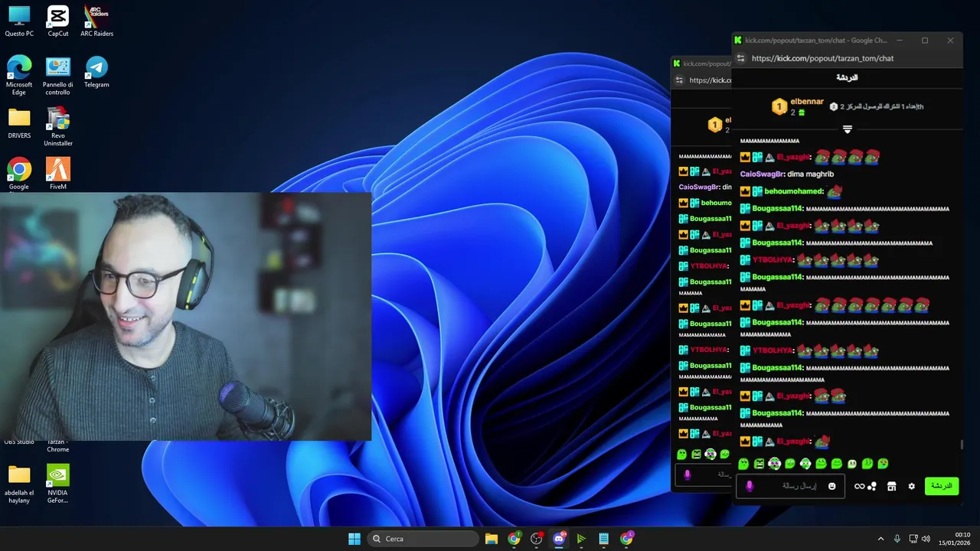Open File Explorer from the taskbar
Viewport: 980px width, 551px height.
[x=492, y=539]
